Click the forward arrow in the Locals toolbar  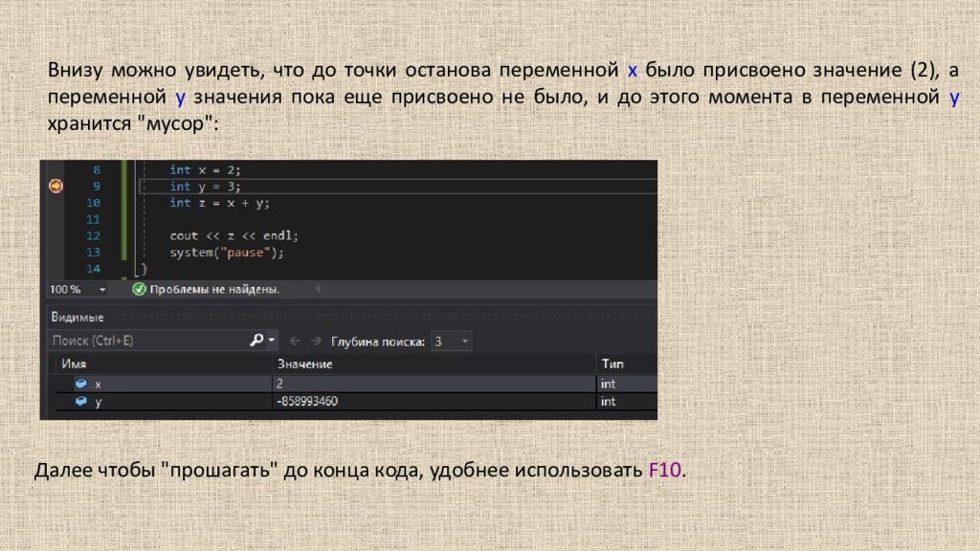click(x=316, y=341)
